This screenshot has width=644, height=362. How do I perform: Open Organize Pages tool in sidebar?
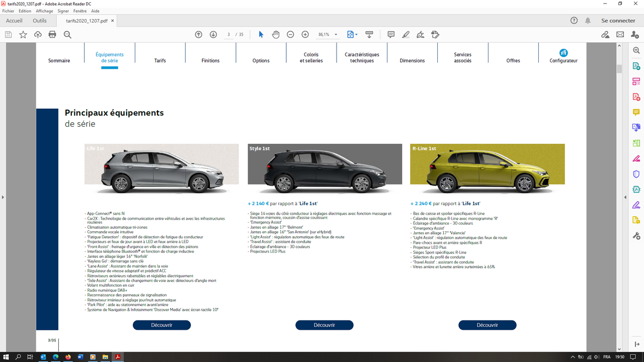tap(636, 81)
